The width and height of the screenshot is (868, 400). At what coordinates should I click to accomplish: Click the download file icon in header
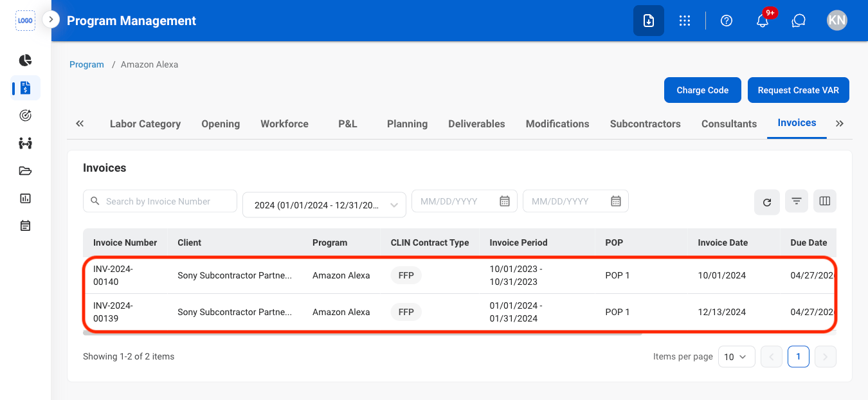649,21
